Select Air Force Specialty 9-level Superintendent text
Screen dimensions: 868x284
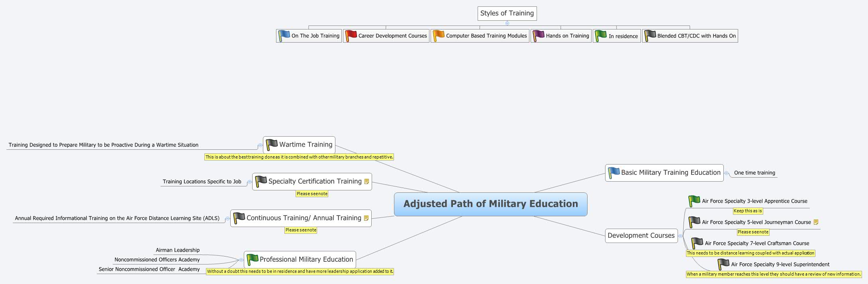[x=780, y=264]
